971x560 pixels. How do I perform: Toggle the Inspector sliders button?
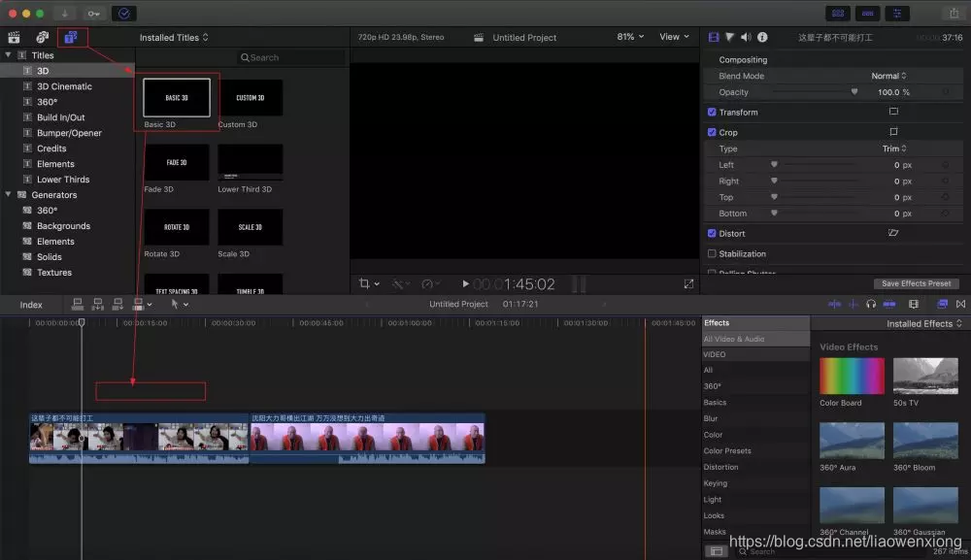[896, 13]
